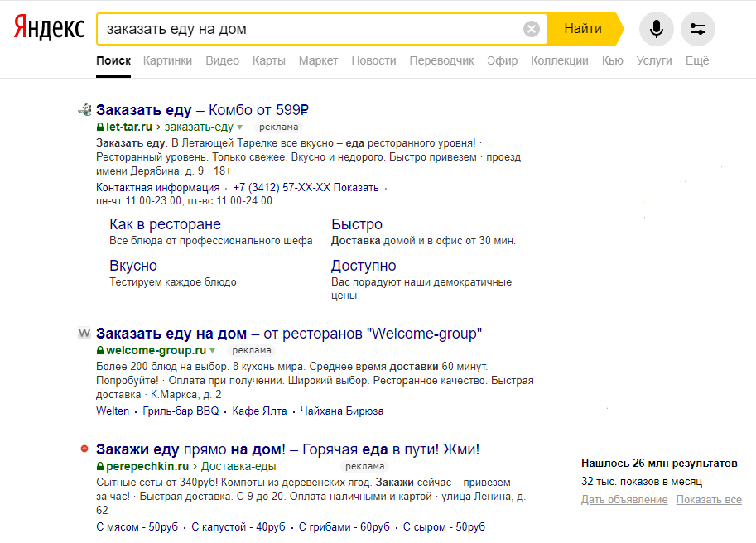Click the lock icon beside let-tar.ru
Viewport: 756px width, 543px height.
coord(100,127)
